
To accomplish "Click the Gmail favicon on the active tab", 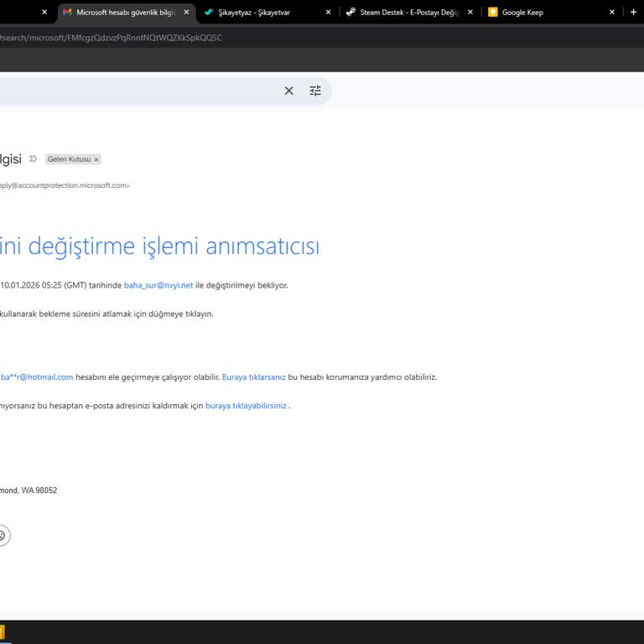I will 67,13.
